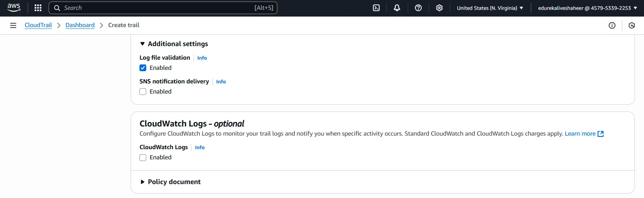Open the edurekaliveshaheer account menu
Screen dimensions: 644x198
(587, 8)
